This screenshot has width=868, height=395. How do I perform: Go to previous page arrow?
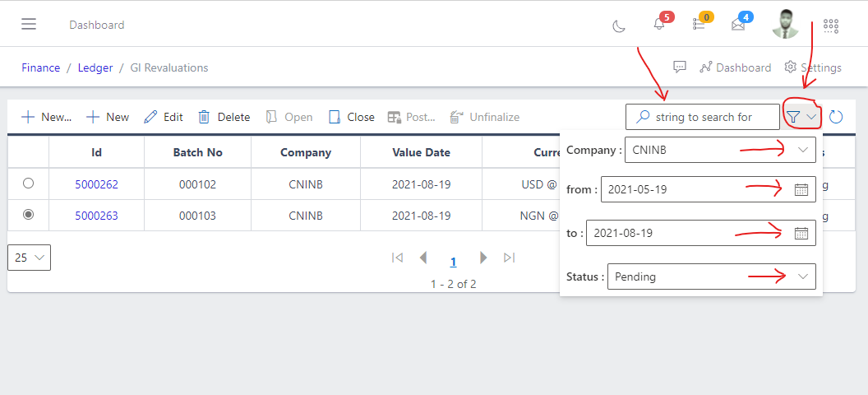(423, 258)
